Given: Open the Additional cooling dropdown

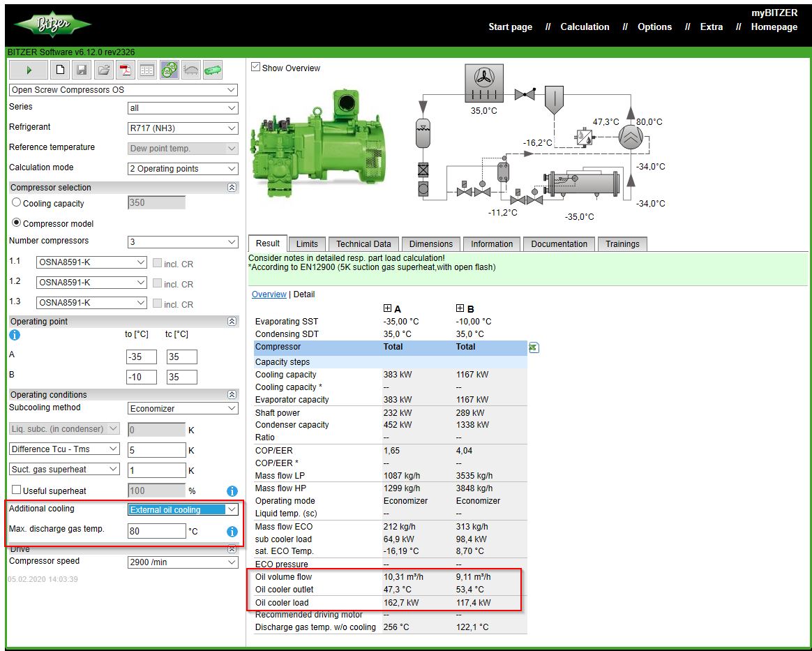Looking at the screenshot, I should pos(183,510).
